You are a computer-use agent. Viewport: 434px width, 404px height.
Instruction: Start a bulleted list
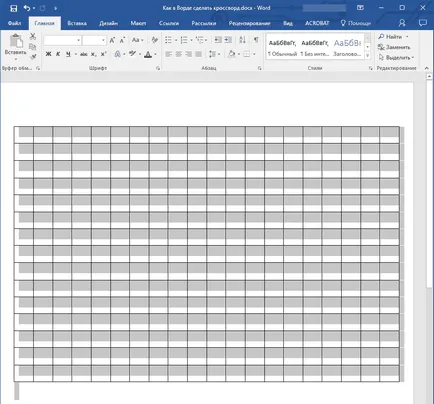(x=168, y=40)
